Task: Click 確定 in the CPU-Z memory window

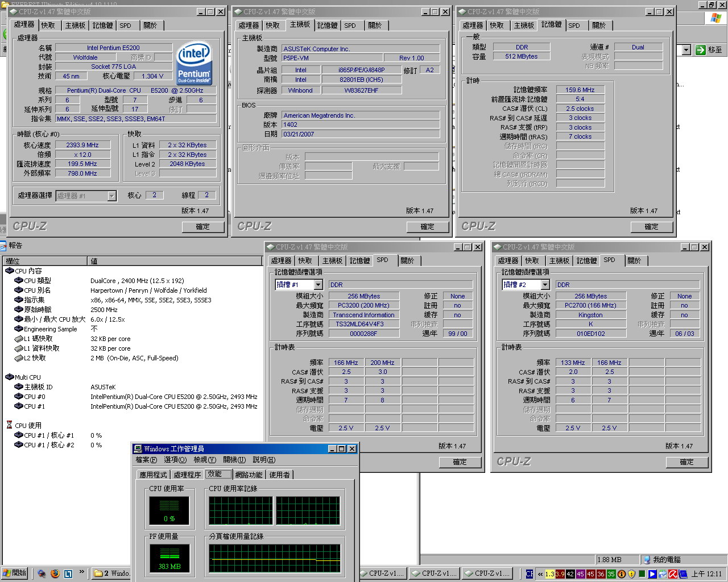Action: (652, 227)
